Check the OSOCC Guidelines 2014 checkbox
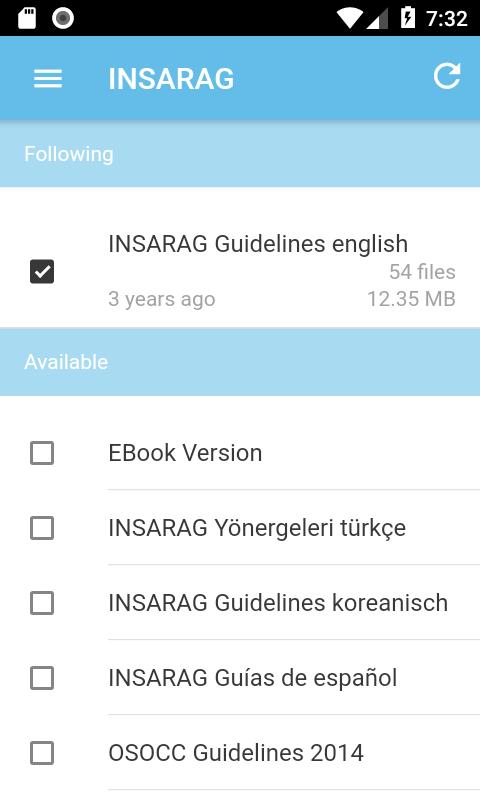Image resolution: width=480 pixels, height=800 pixels. point(42,753)
